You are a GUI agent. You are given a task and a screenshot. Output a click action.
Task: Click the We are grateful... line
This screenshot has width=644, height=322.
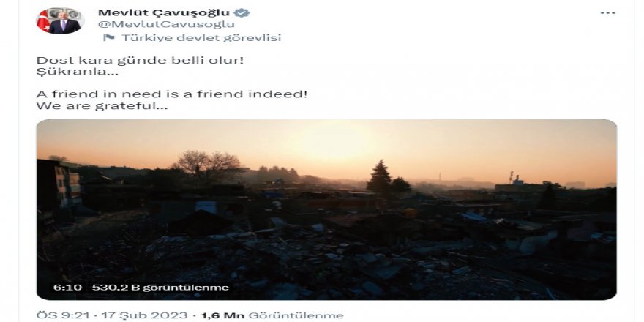(102, 106)
